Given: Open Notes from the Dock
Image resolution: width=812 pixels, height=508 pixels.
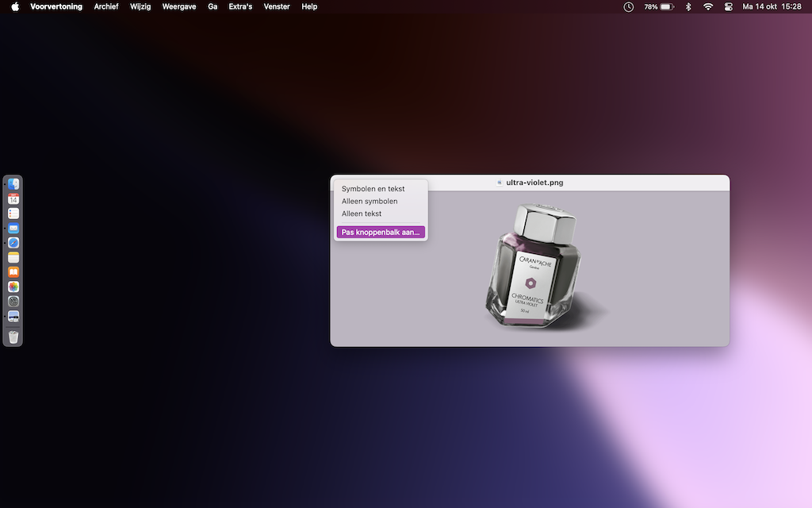Looking at the screenshot, I should coord(13,257).
